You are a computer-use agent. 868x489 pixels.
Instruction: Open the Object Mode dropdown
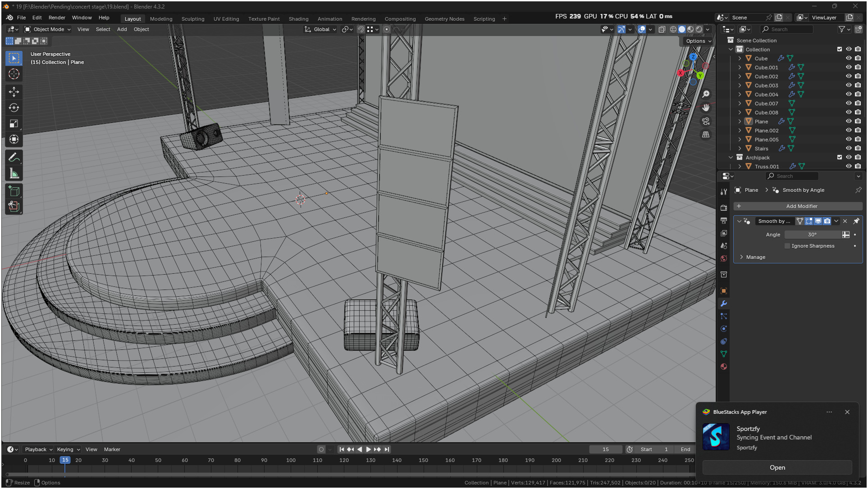[48, 29]
